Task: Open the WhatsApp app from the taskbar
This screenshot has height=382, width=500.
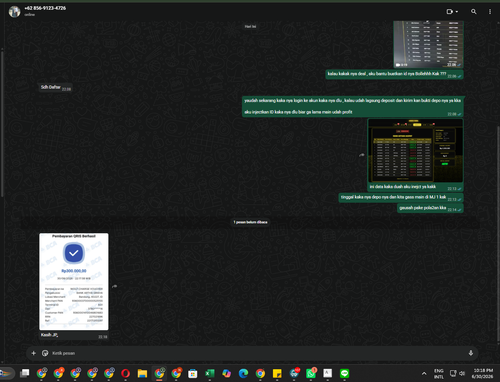Action: [x=311, y=373]
